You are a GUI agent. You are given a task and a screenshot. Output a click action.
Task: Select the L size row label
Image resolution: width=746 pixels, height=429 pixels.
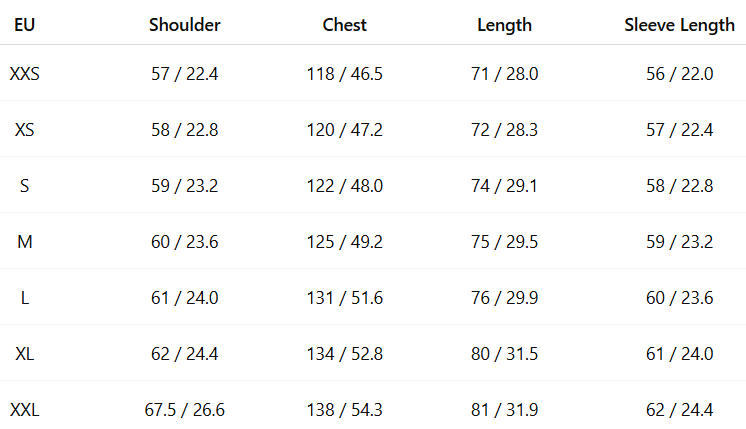point(24,297)
